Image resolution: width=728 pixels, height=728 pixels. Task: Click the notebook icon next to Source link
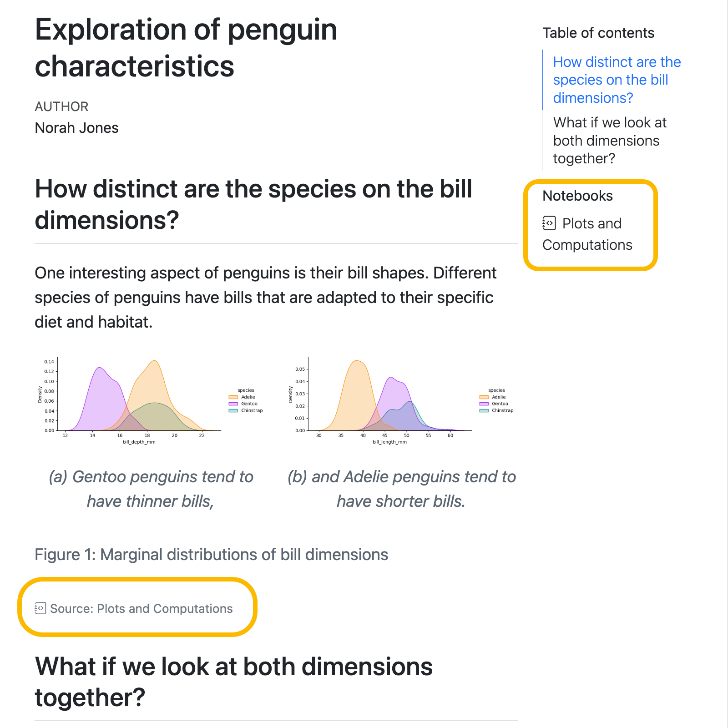point(40,608)
